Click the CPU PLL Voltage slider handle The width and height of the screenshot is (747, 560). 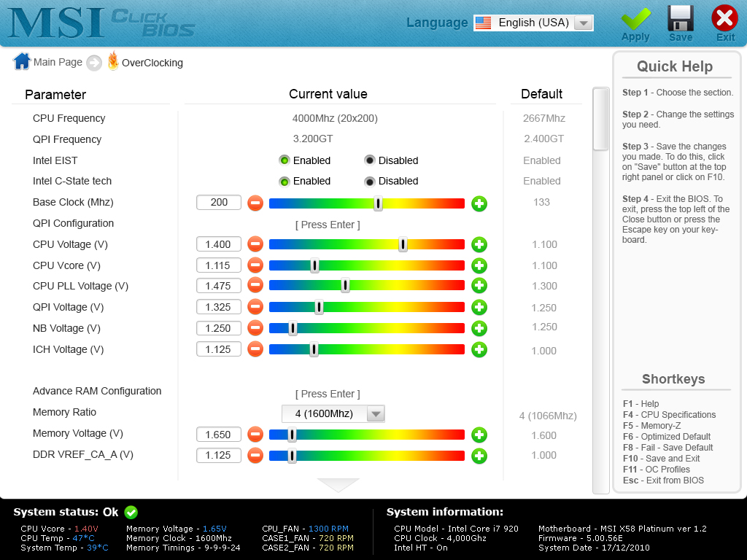coord(345,286)
